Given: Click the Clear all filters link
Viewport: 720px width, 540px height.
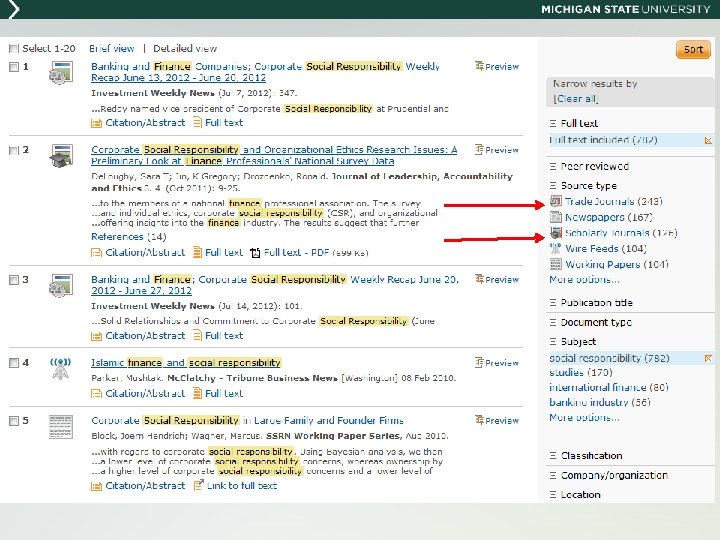Looking at the screenshot, I should pos(575,99).
